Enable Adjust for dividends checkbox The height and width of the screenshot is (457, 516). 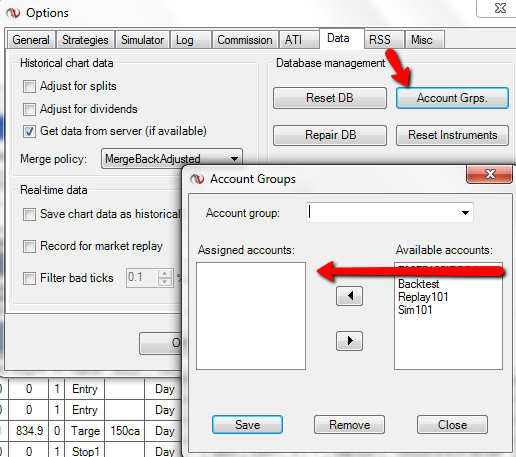click(x=29, y=109)
